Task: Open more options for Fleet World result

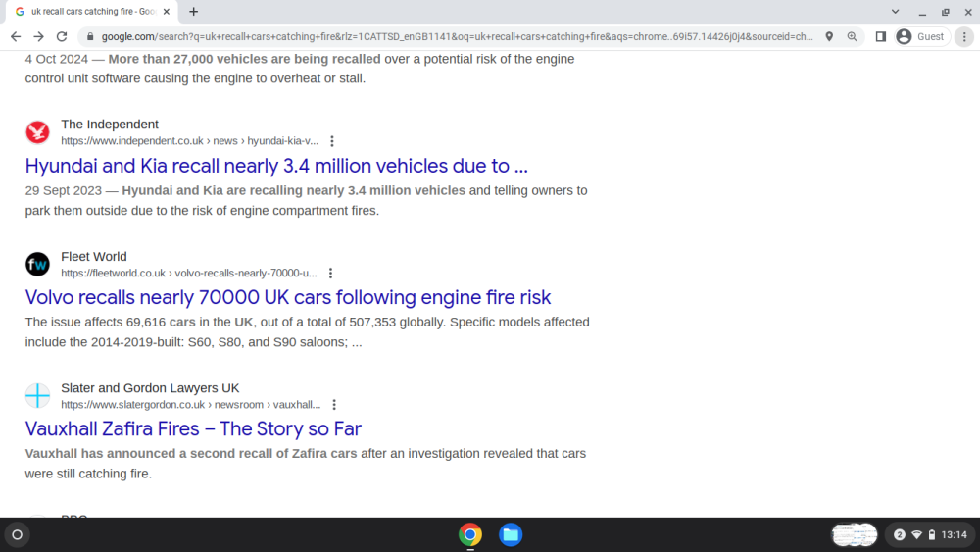Action: click(x=330, y=274)
